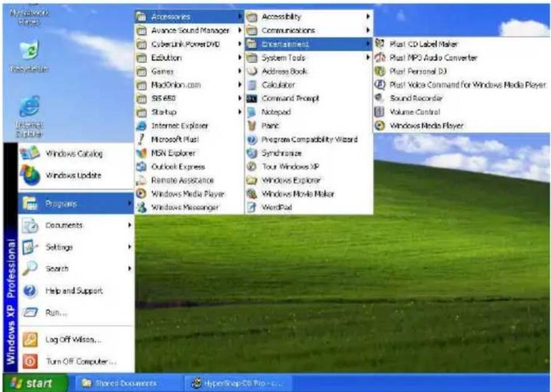Open the Command Prompt icon
The image size is (551, 392).
[252, 98]
